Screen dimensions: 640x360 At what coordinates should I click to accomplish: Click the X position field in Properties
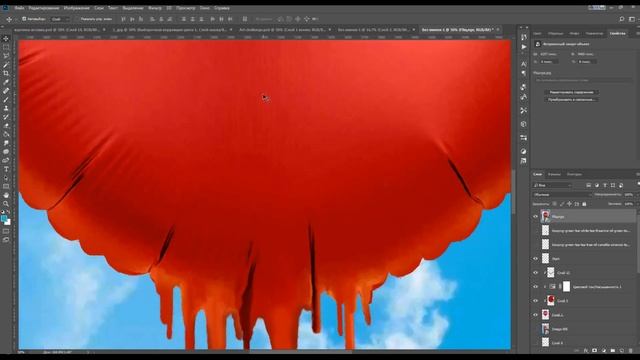point(548,62)
